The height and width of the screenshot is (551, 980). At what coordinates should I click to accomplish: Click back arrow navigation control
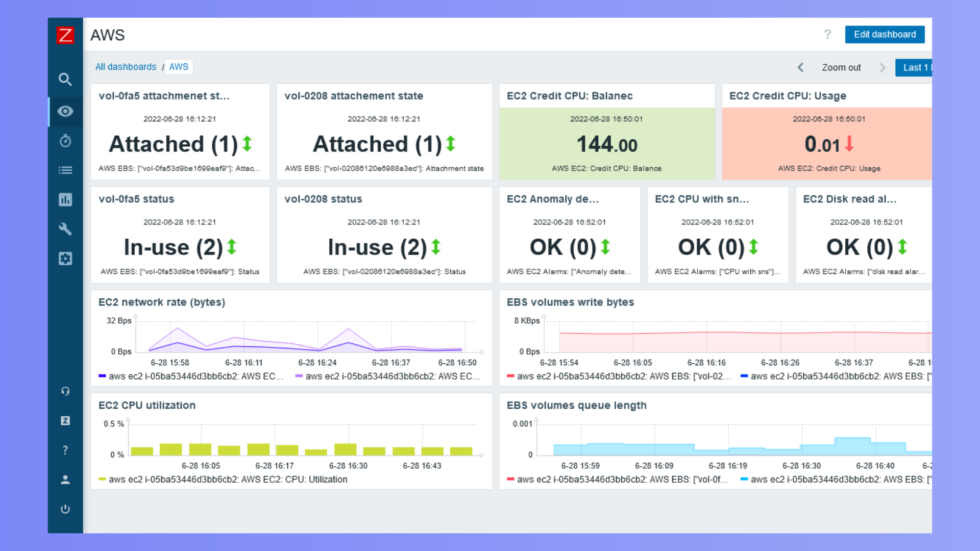click(800, 67)
